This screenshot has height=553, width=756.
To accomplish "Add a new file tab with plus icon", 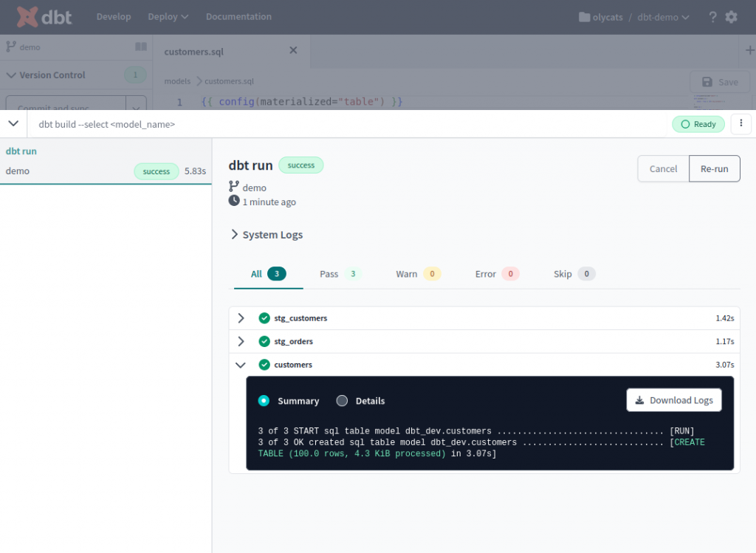I will click(x=750, y=50).
